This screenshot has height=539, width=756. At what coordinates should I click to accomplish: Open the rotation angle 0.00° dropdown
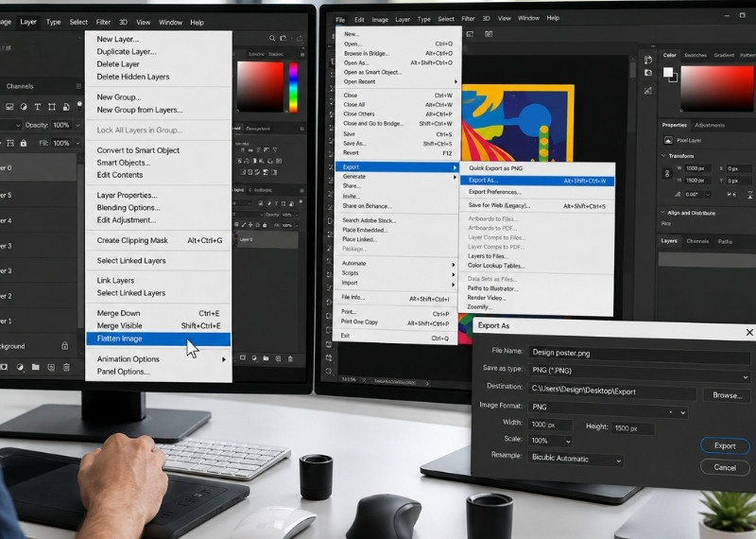pos(707,195)
